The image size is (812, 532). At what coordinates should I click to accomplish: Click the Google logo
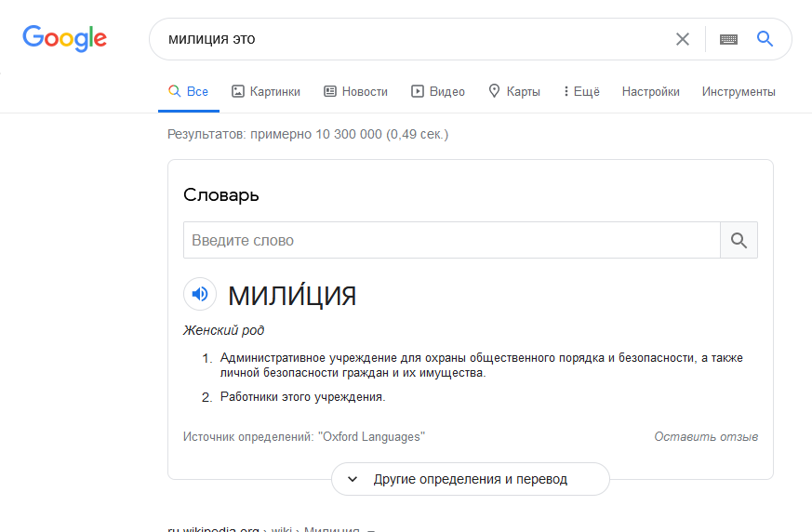coord(65,38)
